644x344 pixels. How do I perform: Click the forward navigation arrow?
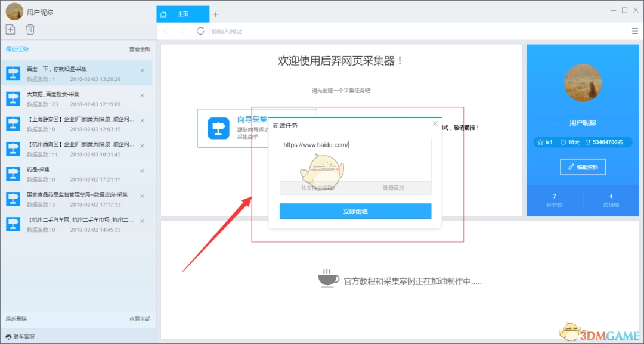(x=182, y=31)
